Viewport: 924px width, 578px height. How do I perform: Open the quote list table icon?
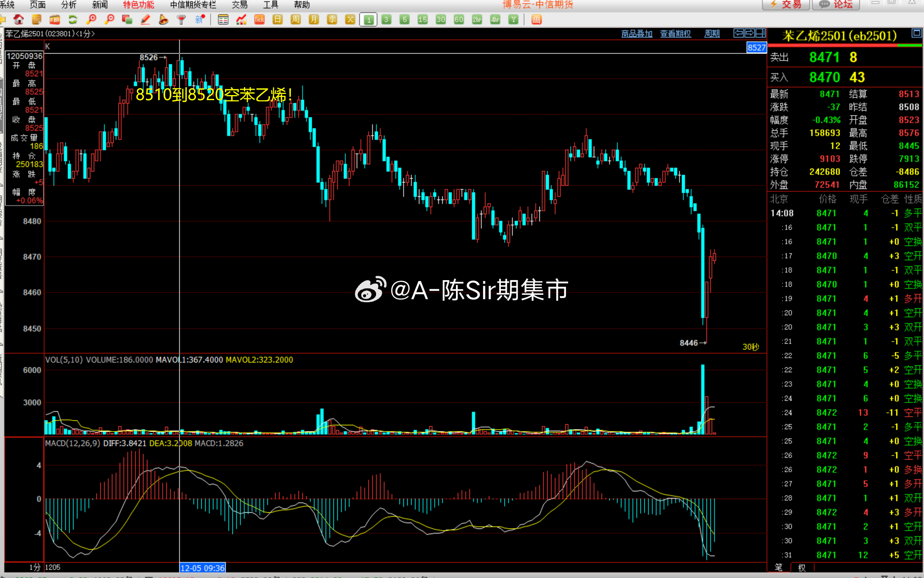pyautogui.click(x=223, y=19)
